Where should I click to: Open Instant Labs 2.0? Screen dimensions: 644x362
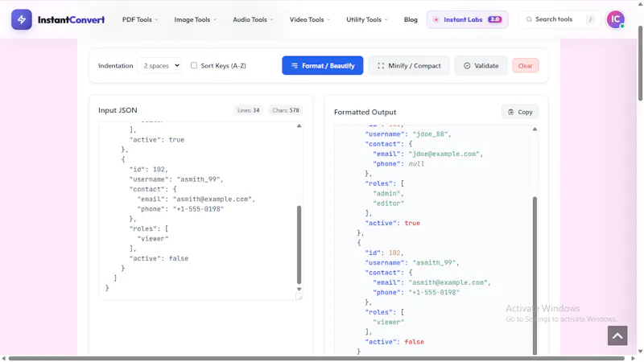(467, 19)
